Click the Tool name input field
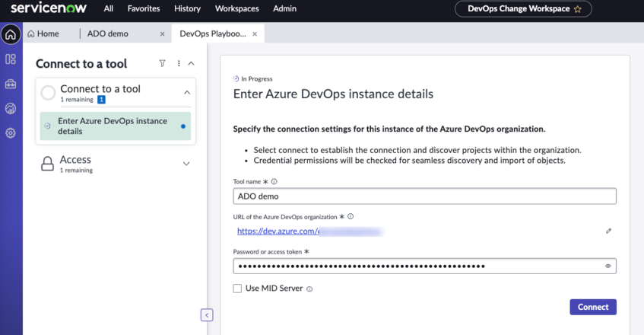 point(425,196)
